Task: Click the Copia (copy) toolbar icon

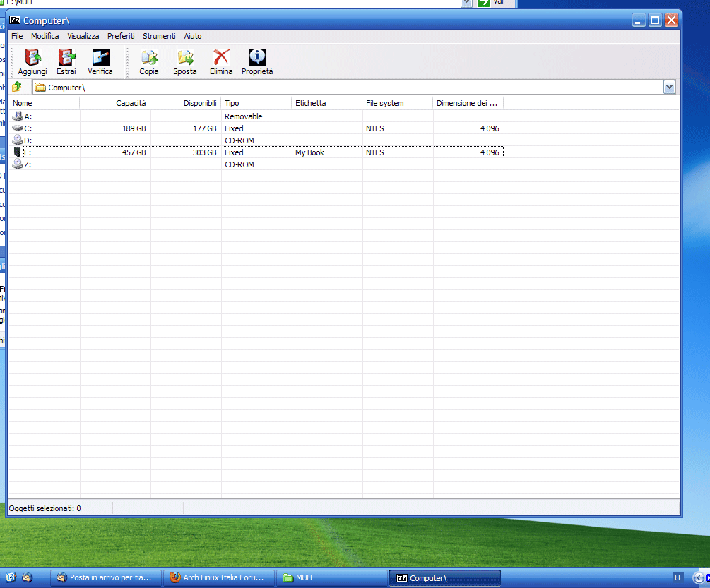Action: (149, 57)
